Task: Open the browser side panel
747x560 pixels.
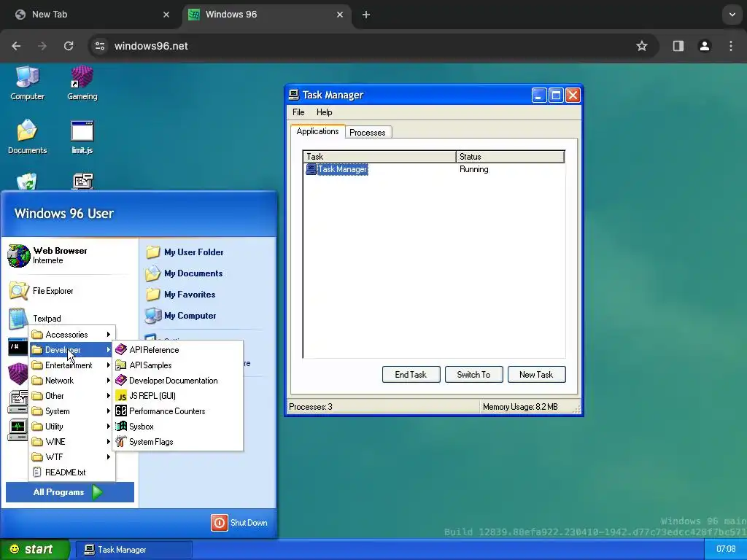Action: (678, 46)
